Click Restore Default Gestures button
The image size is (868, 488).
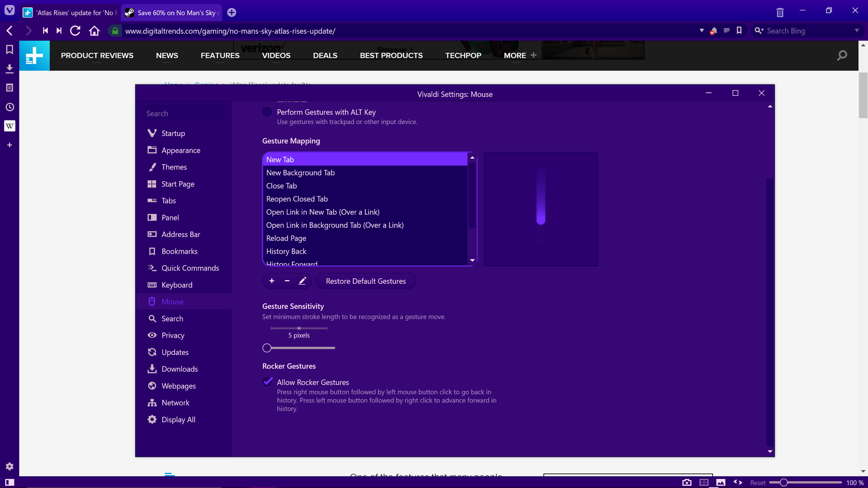point(366,281)
